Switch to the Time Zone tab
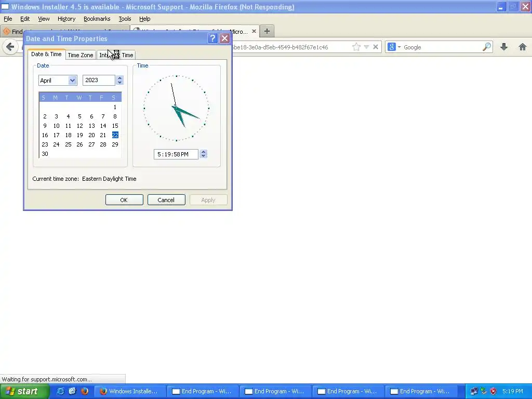This screenshot has height=399, width=532. [81, 55]
